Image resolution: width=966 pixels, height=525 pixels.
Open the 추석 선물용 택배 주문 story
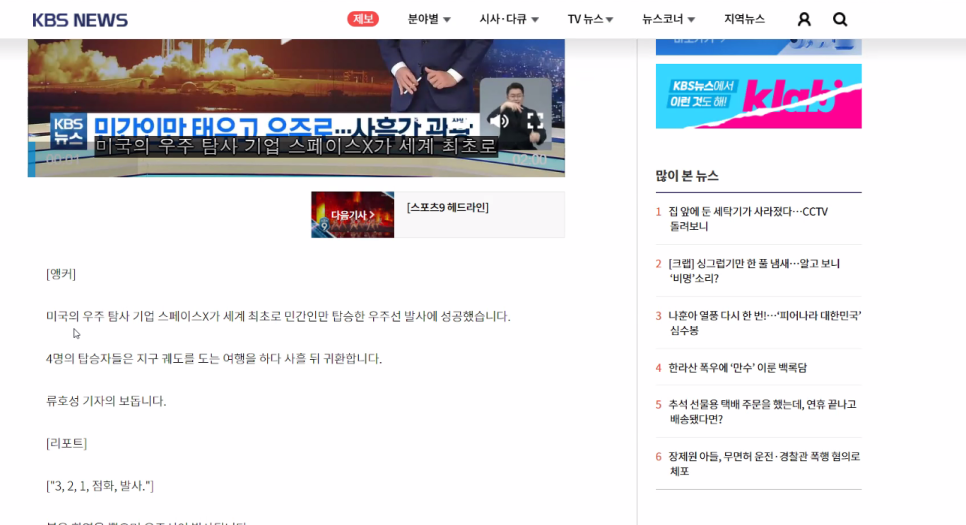762,412
